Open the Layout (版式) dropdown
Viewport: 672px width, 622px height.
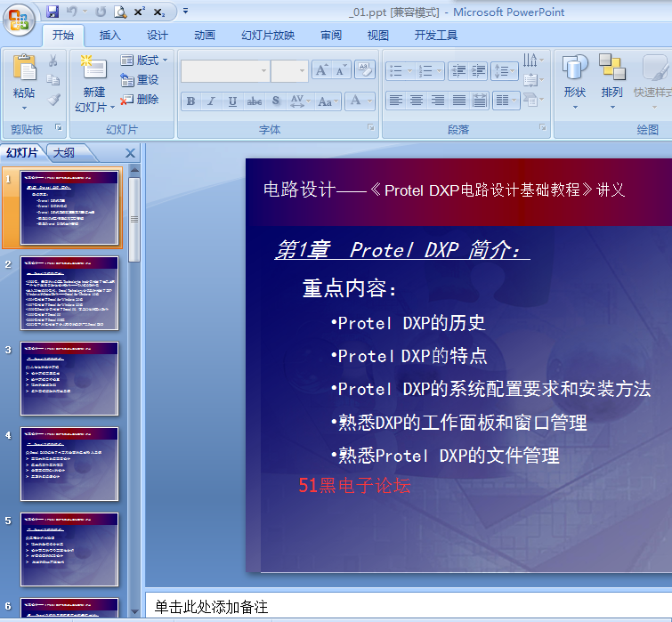(144, 60)
